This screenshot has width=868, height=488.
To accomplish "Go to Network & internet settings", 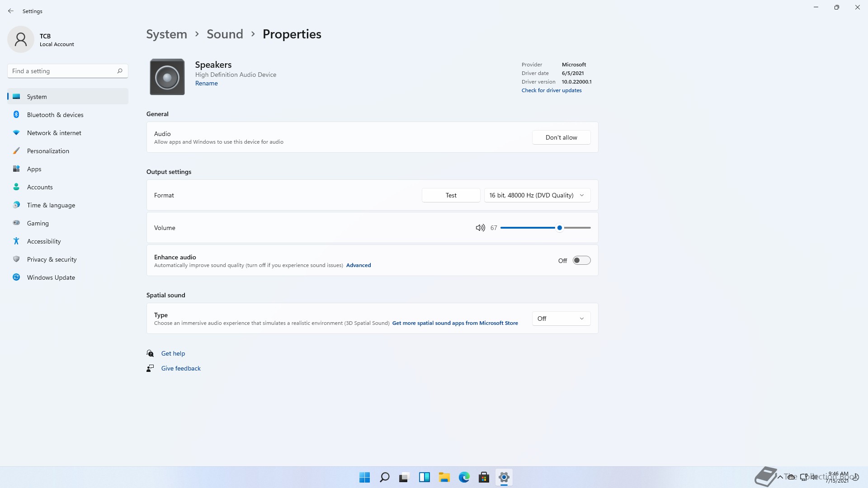I will click(68, 133).
